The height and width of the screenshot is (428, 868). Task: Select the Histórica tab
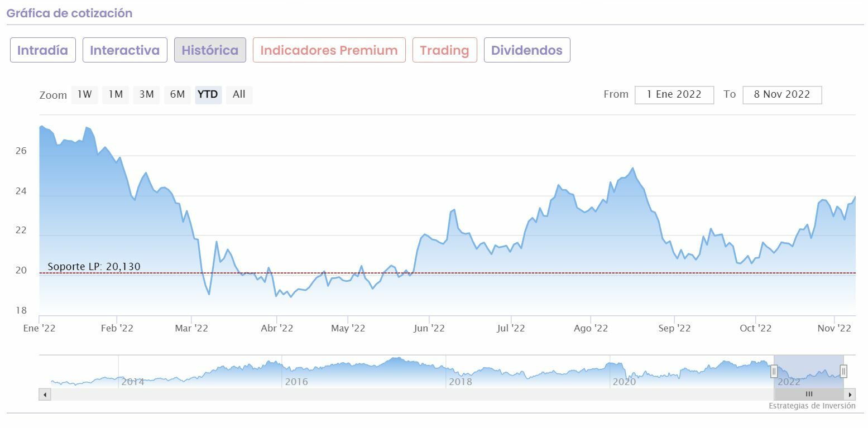point(210,50)
